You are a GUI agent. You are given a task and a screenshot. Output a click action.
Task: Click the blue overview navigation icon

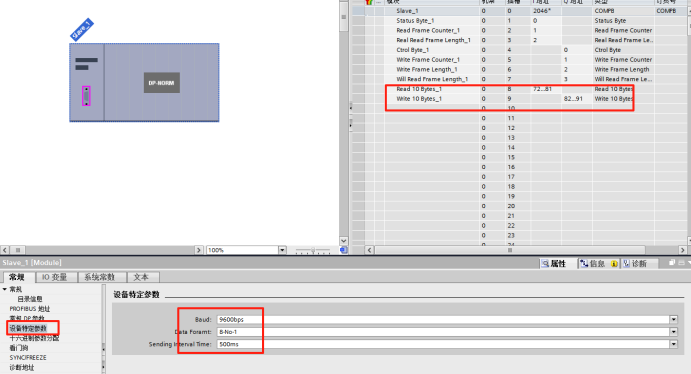pos(344,250)
